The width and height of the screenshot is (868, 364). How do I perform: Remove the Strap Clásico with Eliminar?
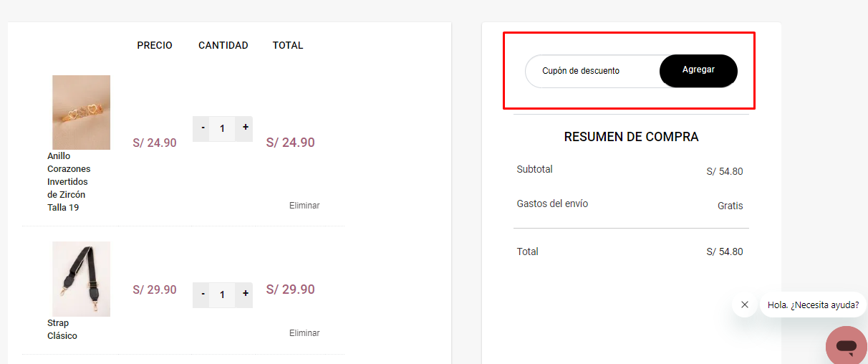[x=304, y=333]
